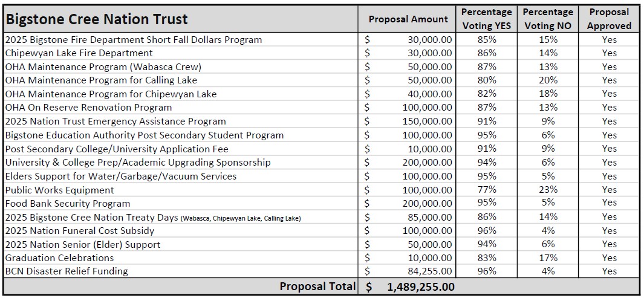The width and height of the screenshot is (644, 298).
Task: Click OHA Maintenance Program (Wabasca Crew) cell
Action: tap(181, 66)
